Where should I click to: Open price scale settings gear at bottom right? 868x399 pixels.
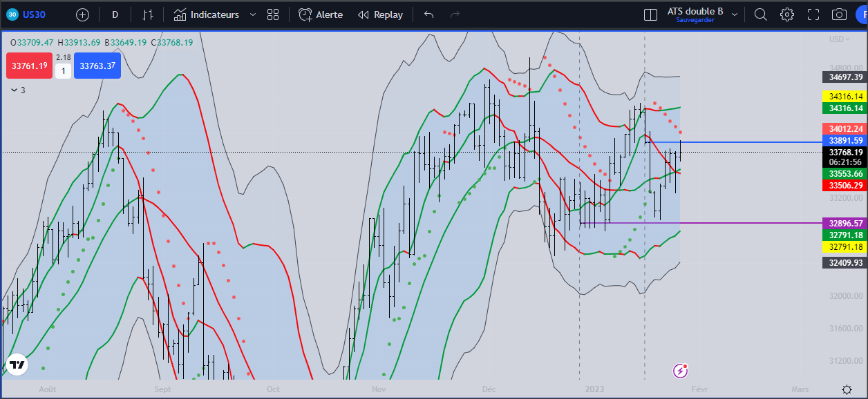pyautogui.click(x=847, y=390)
